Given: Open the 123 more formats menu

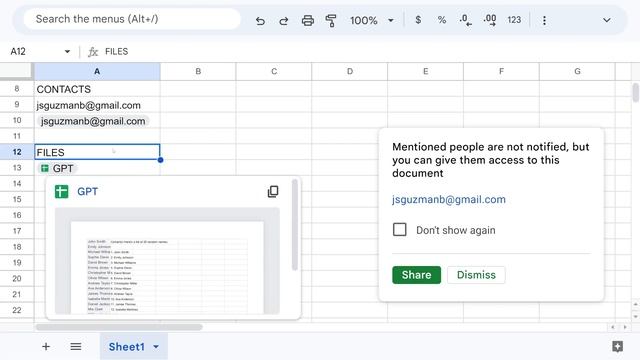Looking at the screenshot, I should 514,20.
